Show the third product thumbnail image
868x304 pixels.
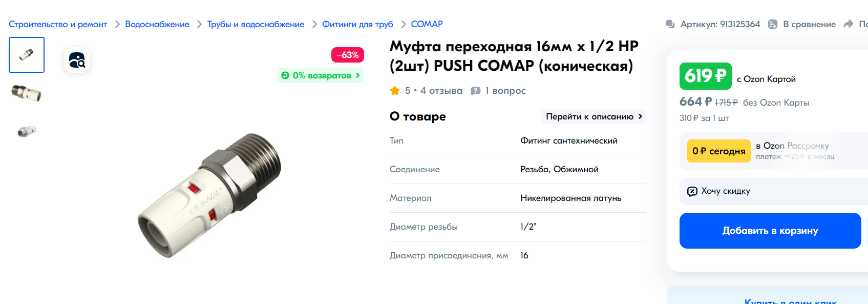[x=27, y=131]
